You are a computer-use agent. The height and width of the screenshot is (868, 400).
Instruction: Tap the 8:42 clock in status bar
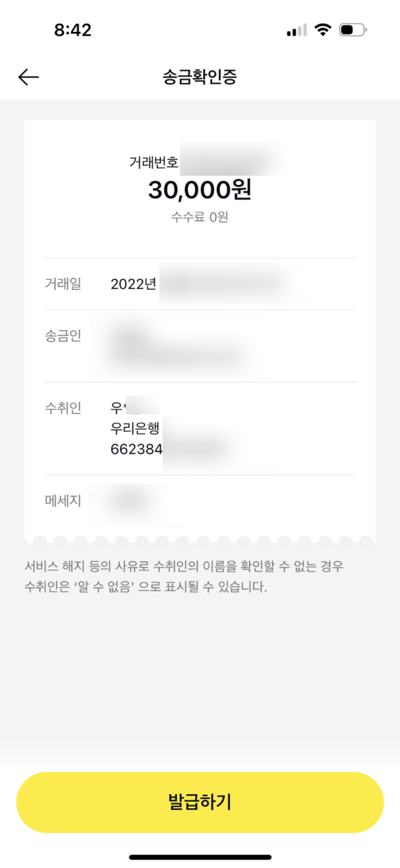73,30
